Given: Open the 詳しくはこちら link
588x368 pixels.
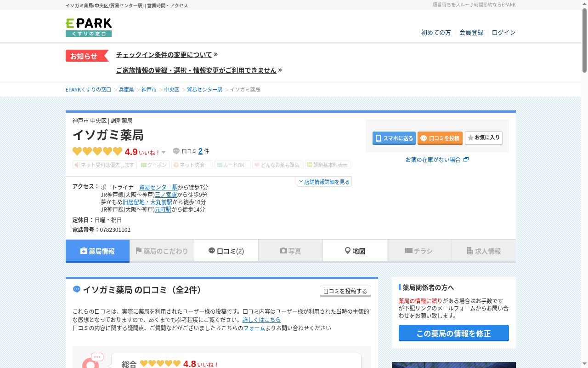Looking at the screenshot, I should coord(261,320).
